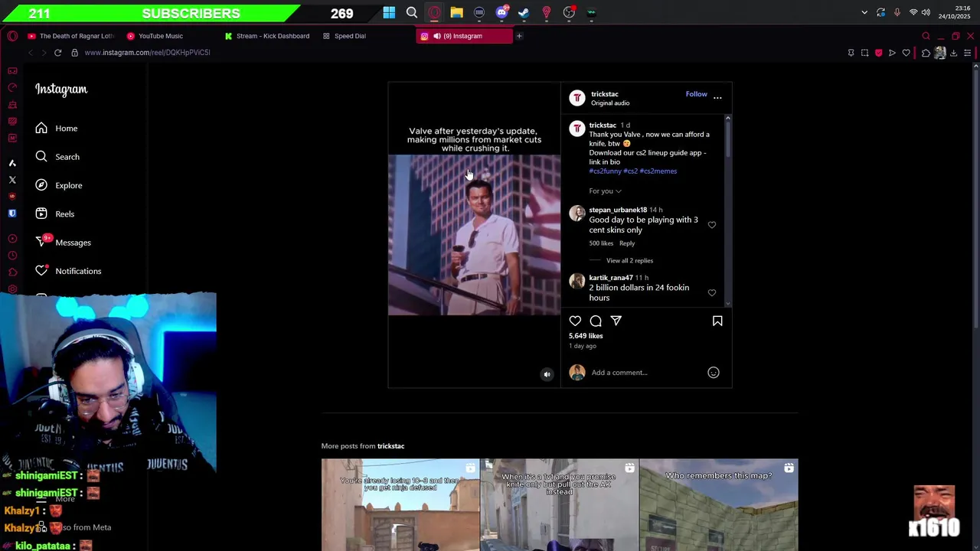Open a new browser tab with plus button

(x=519, y=36)
